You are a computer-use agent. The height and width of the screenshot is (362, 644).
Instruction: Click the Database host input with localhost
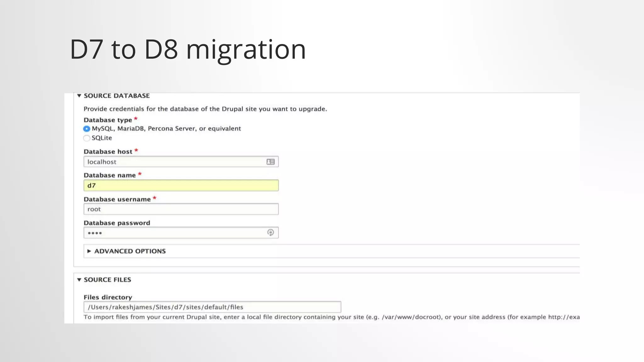click(181, 162)
